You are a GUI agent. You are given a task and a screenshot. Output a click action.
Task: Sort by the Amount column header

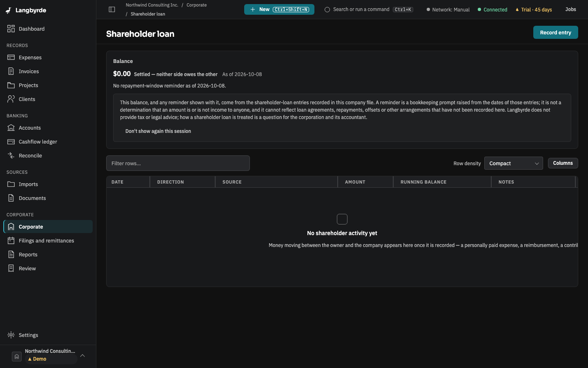365,182
